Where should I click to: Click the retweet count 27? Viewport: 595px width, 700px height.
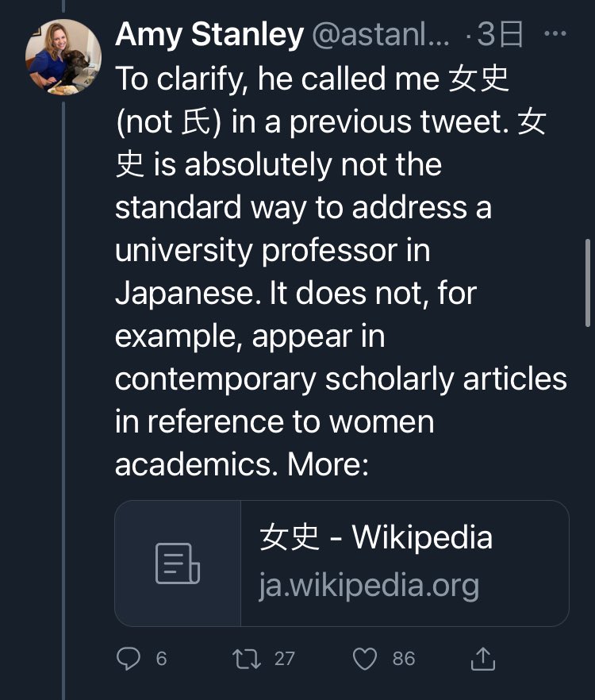pyautogui.click(x=284, y=658)
